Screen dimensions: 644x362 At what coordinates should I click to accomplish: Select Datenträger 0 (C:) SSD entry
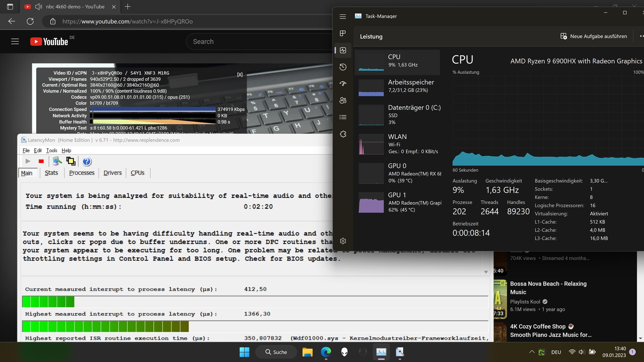click(397, 115)
